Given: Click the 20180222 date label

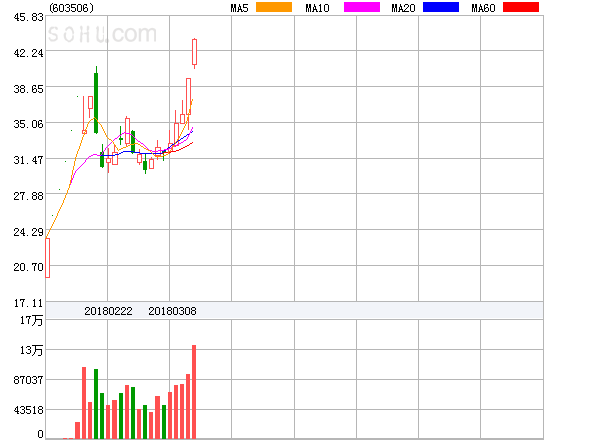Looking at the screenshot, I should pyautogui.click(x=108, y=311).
